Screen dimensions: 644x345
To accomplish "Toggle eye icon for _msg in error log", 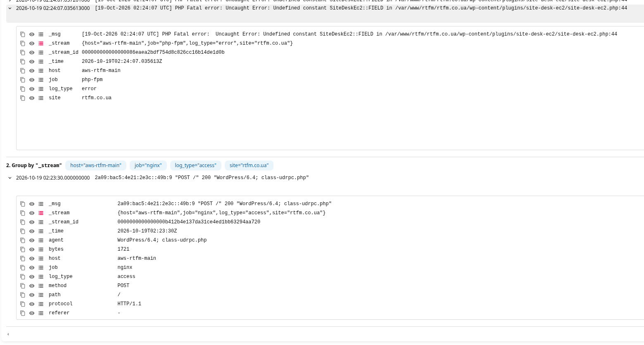I will [32, 34].
